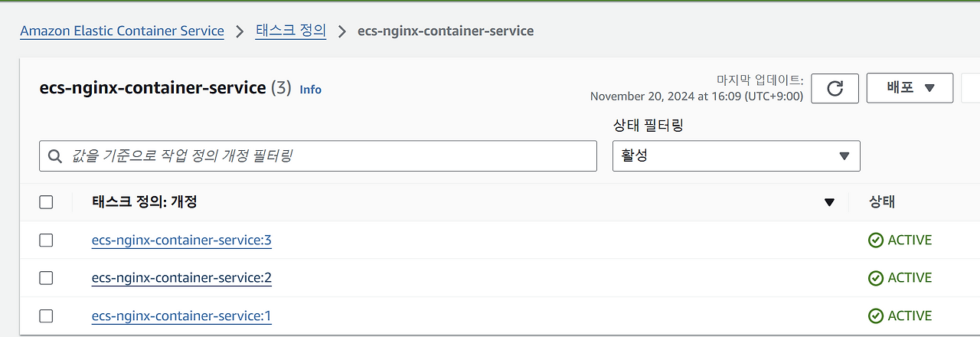Screen dimensions: 980x337
Task: Go to Amazon Elastic Container Service breadcrumb
Action: coord(122,31)
